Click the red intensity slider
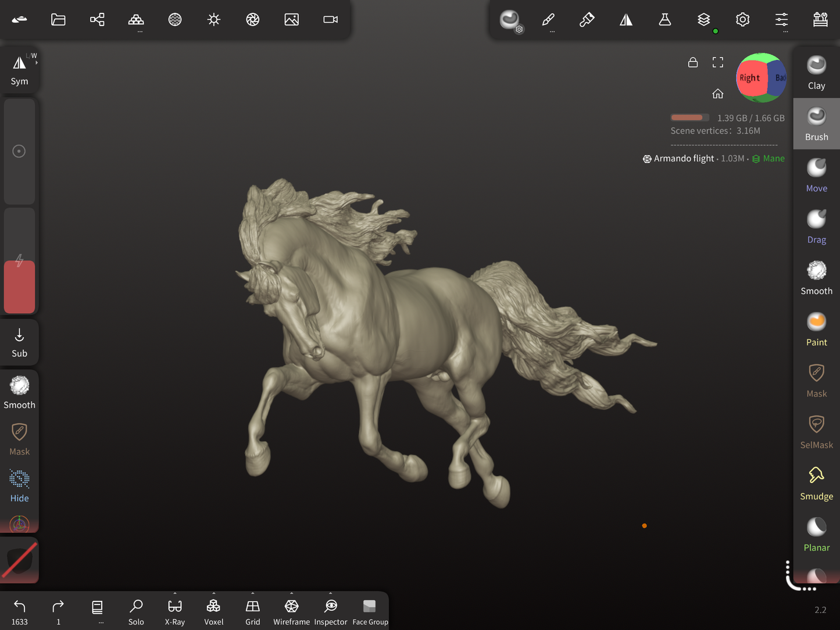The width and height of the screenshot is (840, 630). (19, 287)
